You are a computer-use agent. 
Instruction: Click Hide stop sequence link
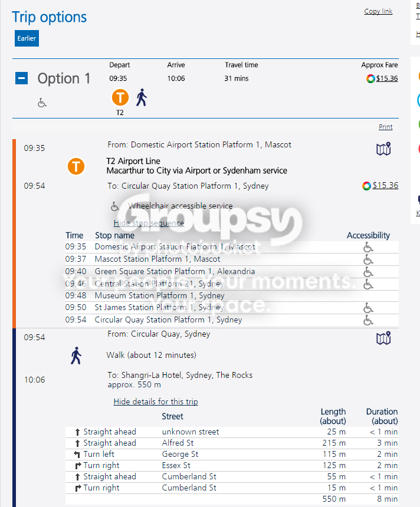(x=149, y=223)
